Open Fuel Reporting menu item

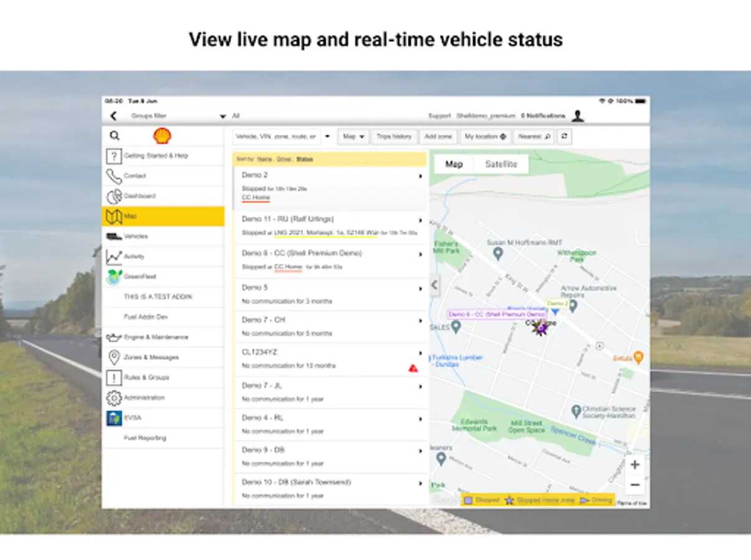point(163,438)
